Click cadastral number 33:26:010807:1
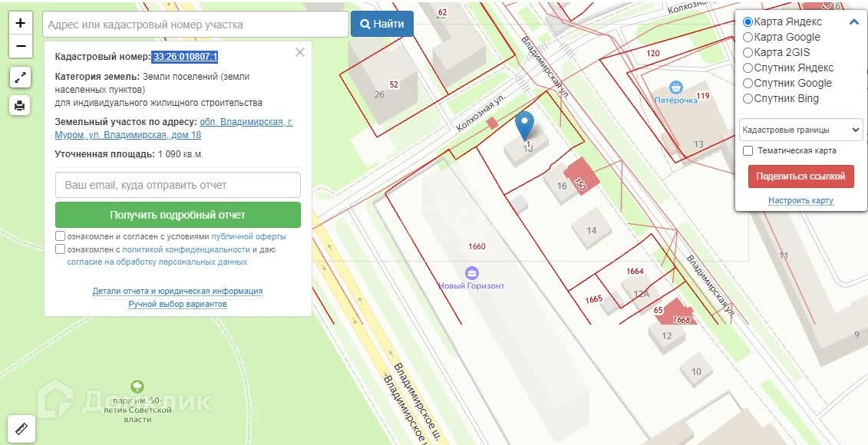This screenshot has height=445, width=868. [186, 57]
